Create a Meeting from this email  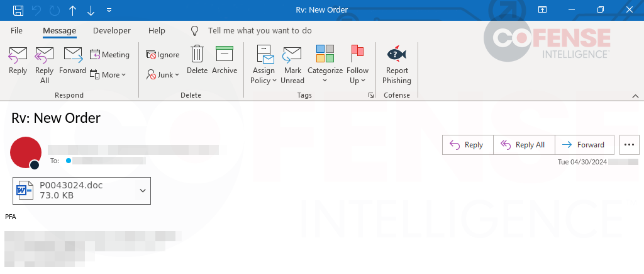point(109,55)
